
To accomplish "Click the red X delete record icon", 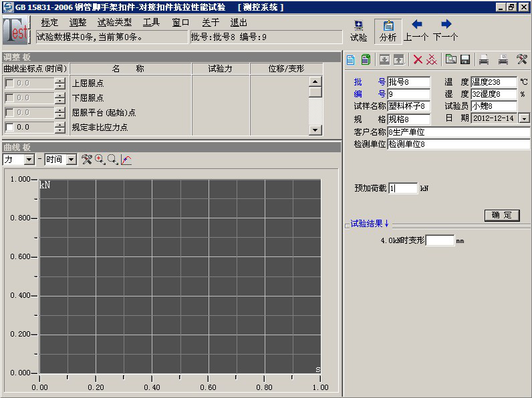I will (x=418, y=59).
